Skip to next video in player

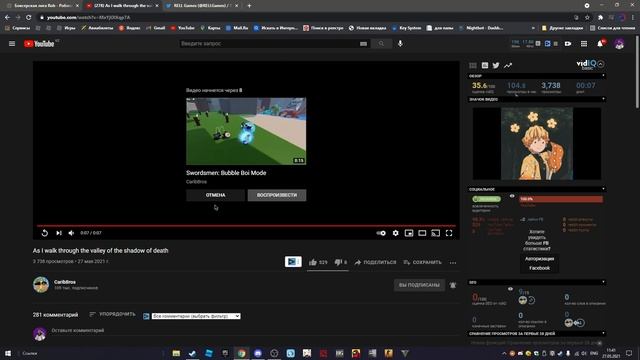[59, 233]
